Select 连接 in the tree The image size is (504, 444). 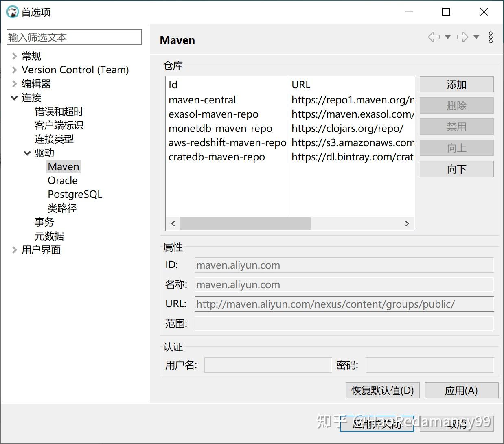(x=31, y=98)
